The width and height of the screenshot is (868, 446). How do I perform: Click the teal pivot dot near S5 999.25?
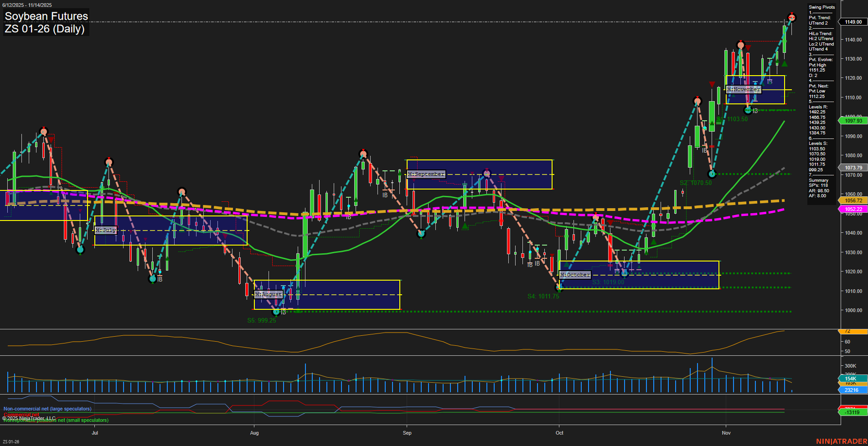(276, 312)
